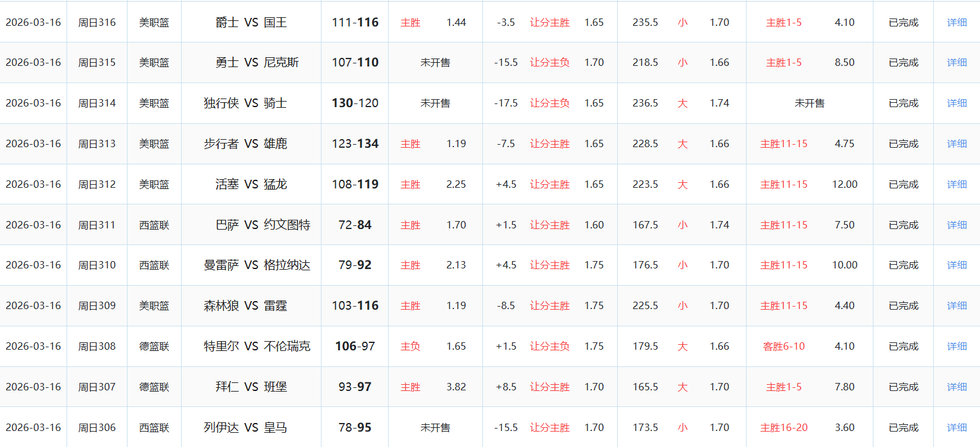Click the 主负 result in 特里尔 row
This screenshot has width=980, height=447.
[410, 346]
